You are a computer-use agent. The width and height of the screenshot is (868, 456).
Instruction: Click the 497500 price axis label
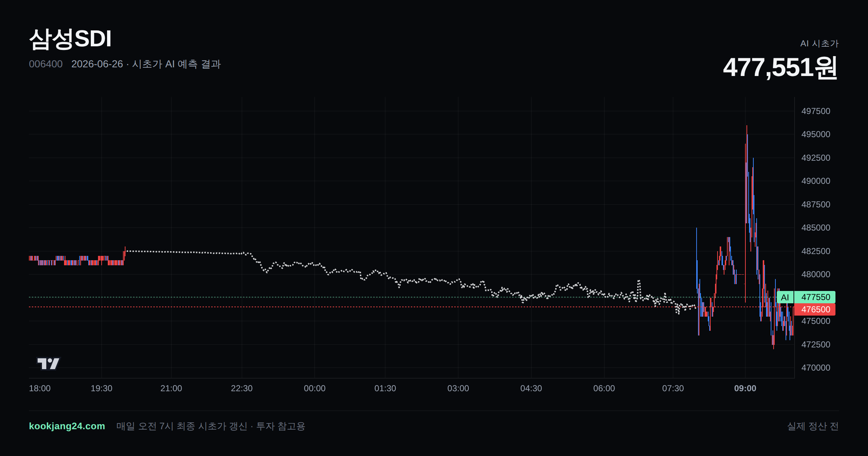click(816, 111)
